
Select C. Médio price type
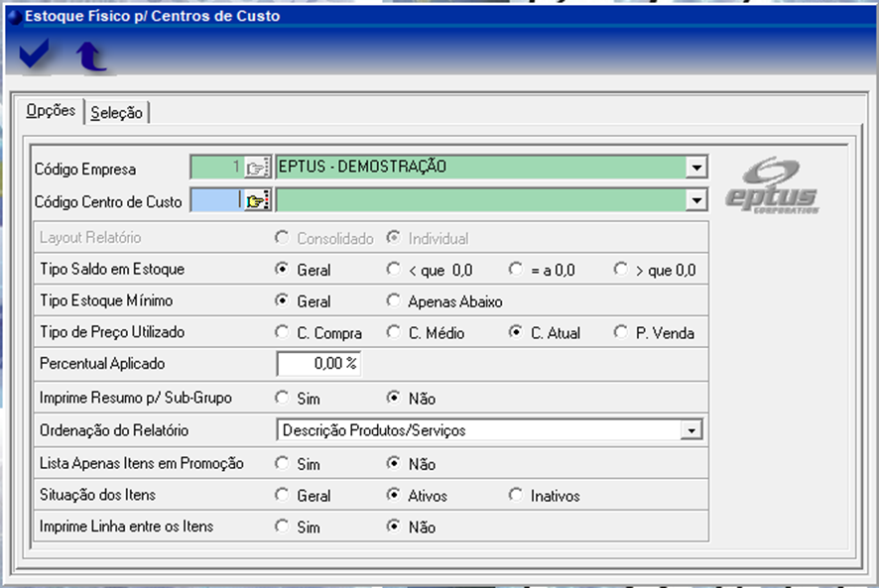coord(393,333)
